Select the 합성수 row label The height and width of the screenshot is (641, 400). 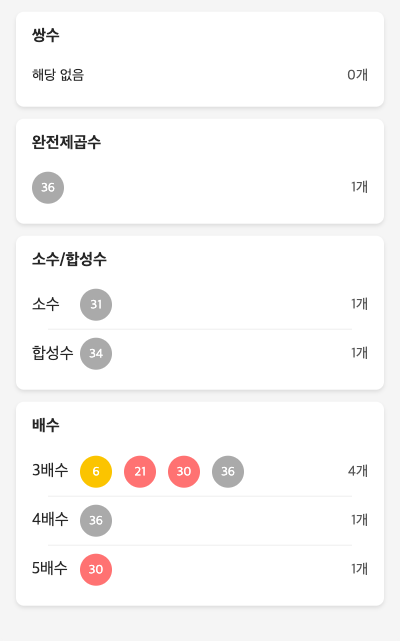coord(53,353)
